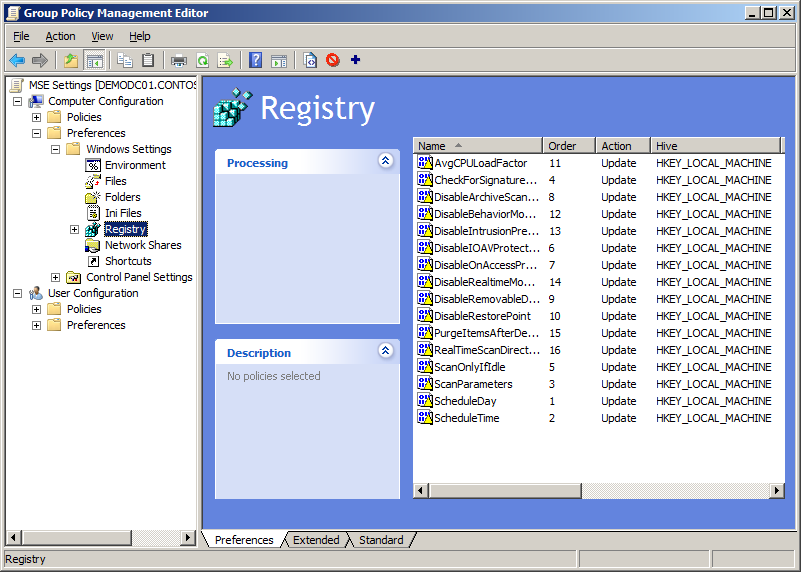Click the Export List toolbar icon
801x572 pixels.
click(225, 60)
